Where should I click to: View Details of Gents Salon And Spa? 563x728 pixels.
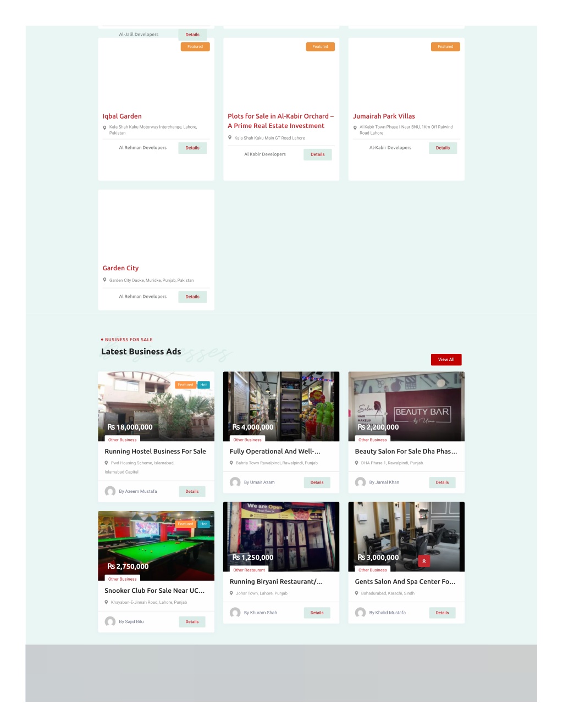pos(443,613)
